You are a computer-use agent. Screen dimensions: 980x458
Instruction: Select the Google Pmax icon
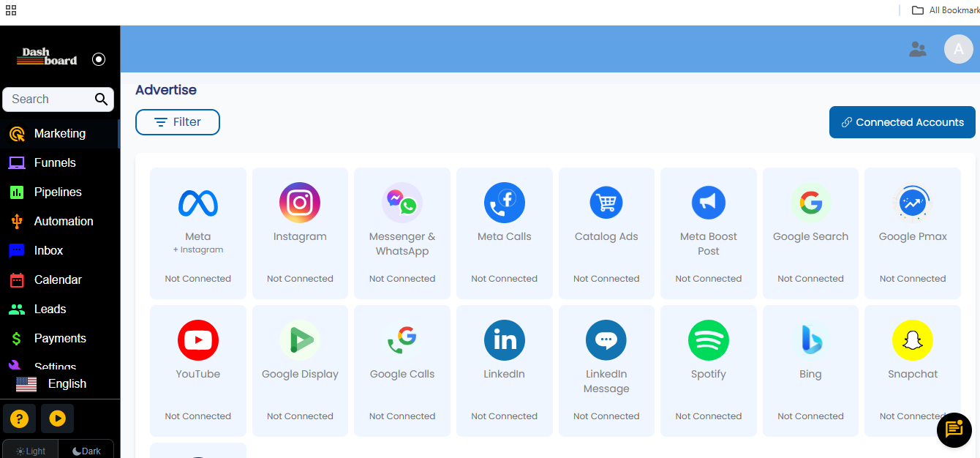pos(913,203)
